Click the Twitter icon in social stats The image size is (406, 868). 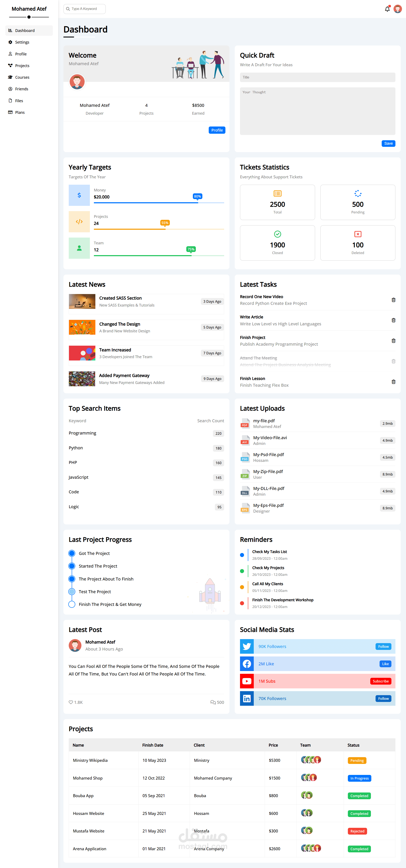click(247, 646)
